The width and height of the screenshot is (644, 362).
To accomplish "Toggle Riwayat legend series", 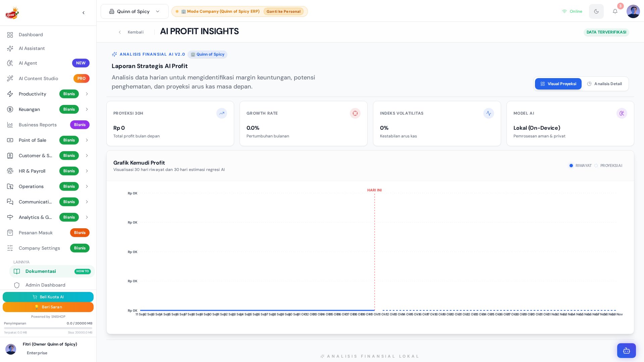I will tap(580, 166).
